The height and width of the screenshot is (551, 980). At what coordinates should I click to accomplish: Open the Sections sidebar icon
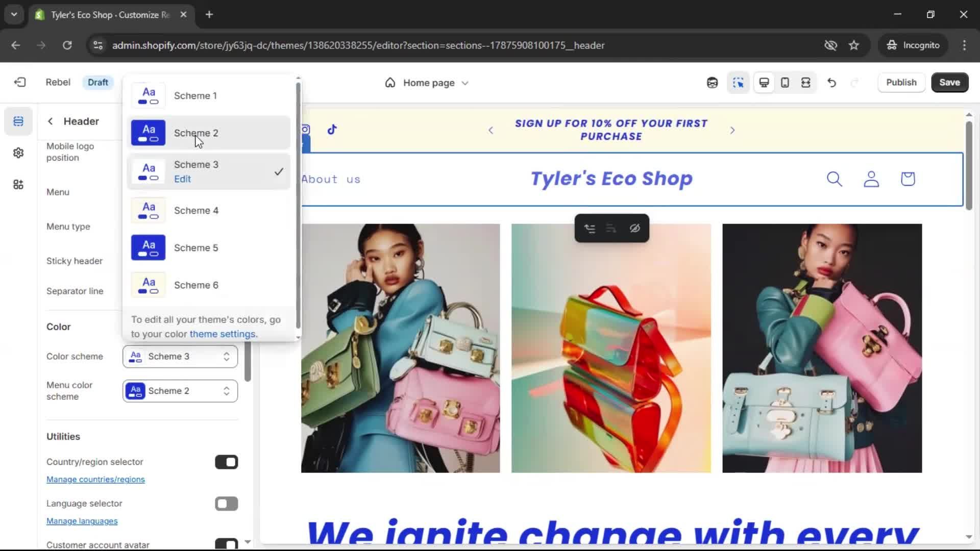coord(18,121)
